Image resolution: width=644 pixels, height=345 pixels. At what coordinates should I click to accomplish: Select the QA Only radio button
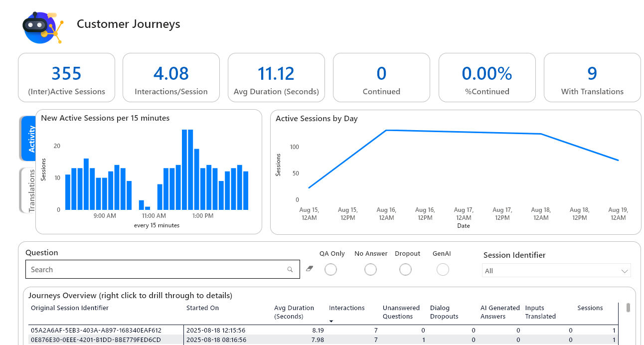tap(330, 270)
